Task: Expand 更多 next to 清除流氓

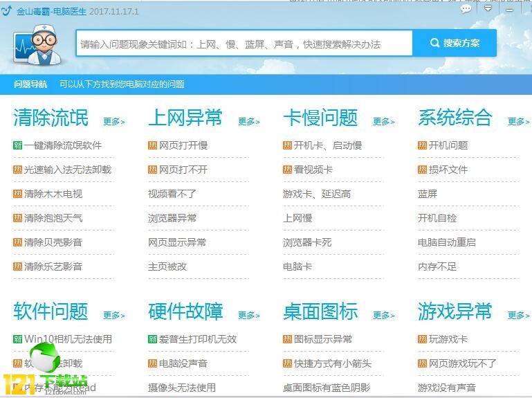Action: tap(114, 122)
